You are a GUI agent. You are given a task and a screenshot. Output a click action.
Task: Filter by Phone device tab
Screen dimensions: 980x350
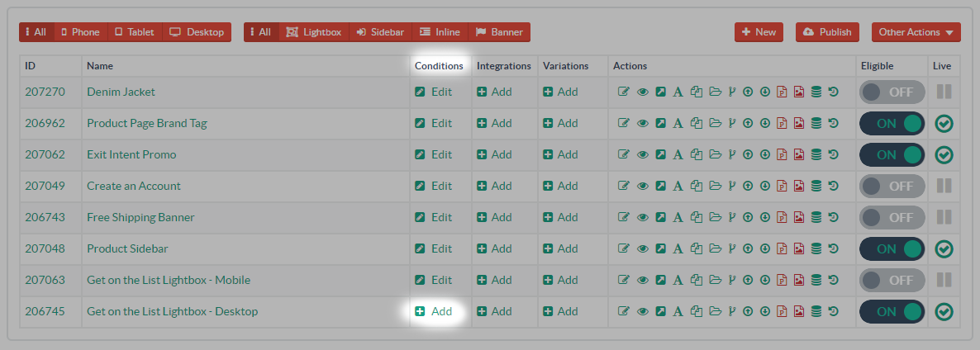pyautogui.click(x=80, y=32)
